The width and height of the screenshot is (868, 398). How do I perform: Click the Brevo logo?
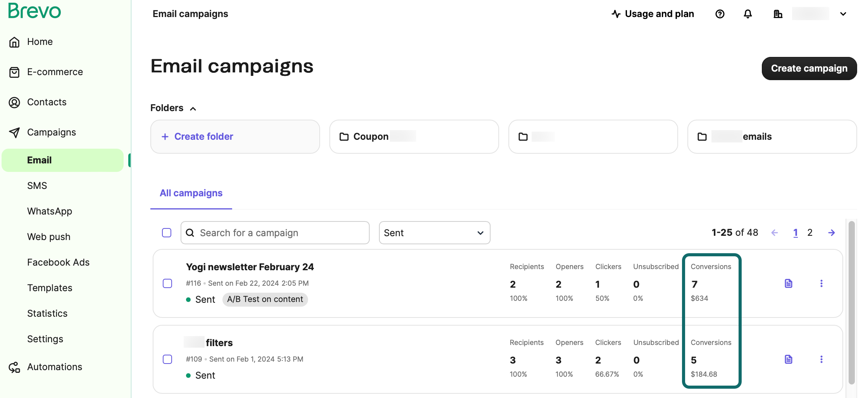click(34, 11)
